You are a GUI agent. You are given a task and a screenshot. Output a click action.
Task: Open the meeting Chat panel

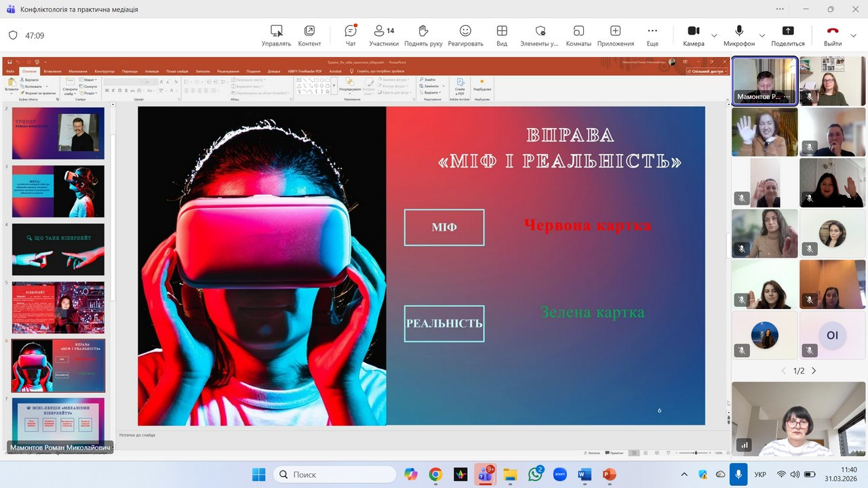point(351,35)
